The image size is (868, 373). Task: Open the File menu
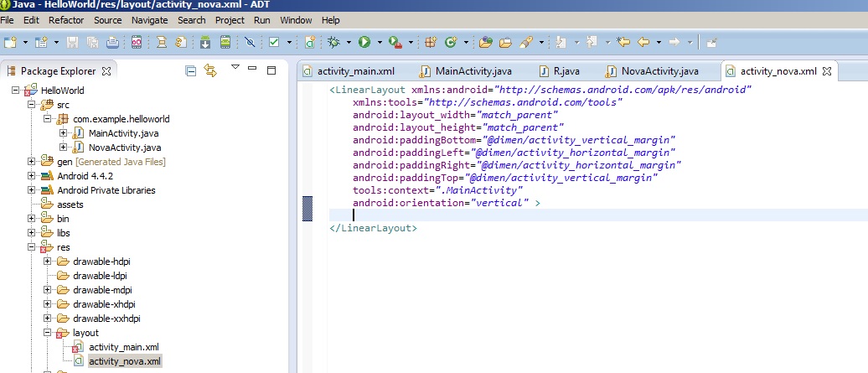coord(7,20)
